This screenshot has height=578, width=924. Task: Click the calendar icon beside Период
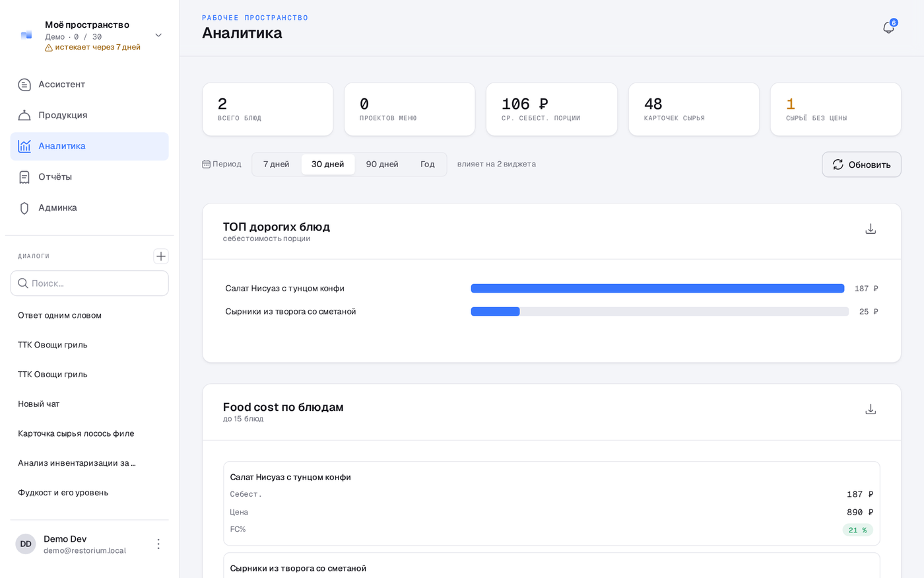[x=206, y=164]
